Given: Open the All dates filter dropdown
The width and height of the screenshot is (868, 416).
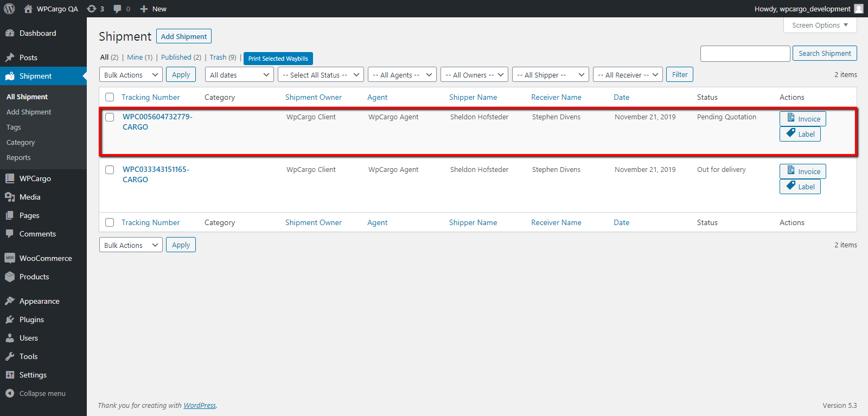Looking at the screenshot, I should [239, 75].
